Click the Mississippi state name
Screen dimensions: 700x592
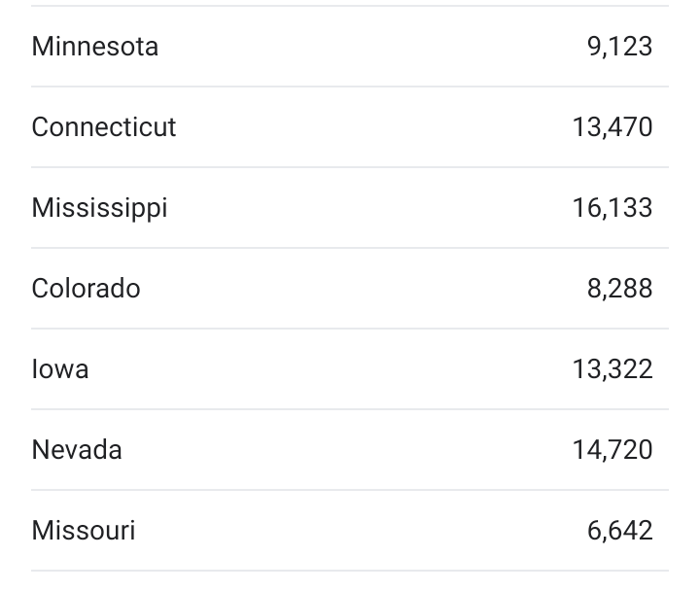pyautogui.click(x=99, y=208)
